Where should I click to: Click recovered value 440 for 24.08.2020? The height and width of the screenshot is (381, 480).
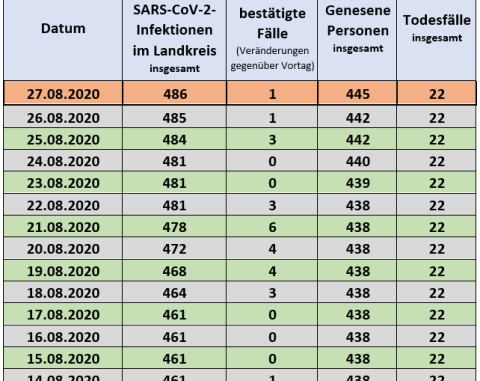[357, 161]
